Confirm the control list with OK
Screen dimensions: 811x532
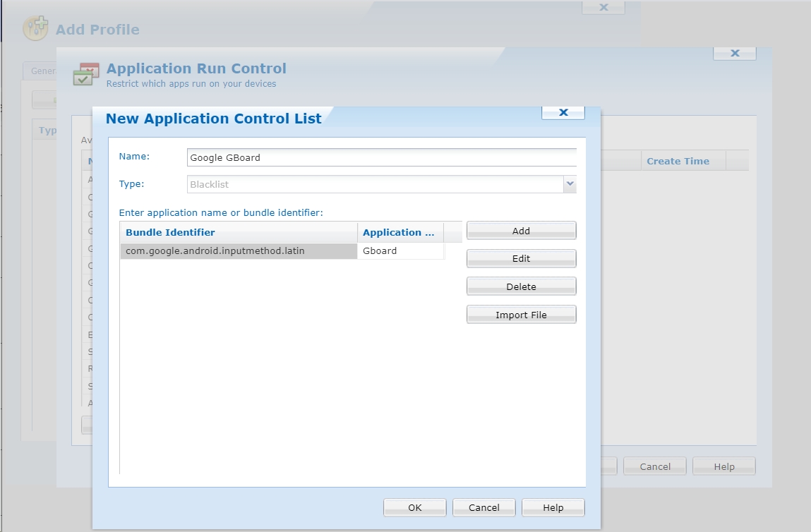[414, 507]
